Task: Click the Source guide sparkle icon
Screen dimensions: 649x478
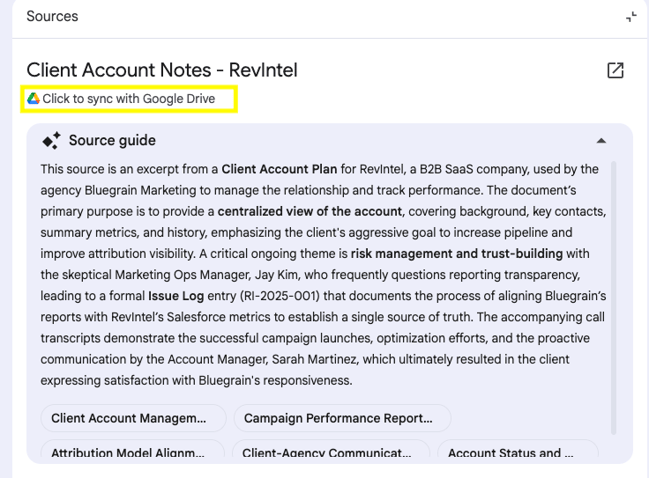Action: pos(51,141)
